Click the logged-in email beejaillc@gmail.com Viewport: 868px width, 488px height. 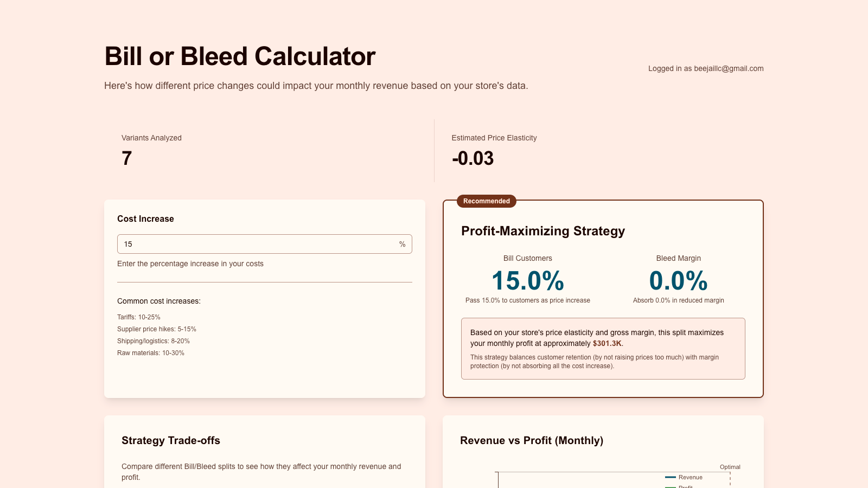pos(729,68)
